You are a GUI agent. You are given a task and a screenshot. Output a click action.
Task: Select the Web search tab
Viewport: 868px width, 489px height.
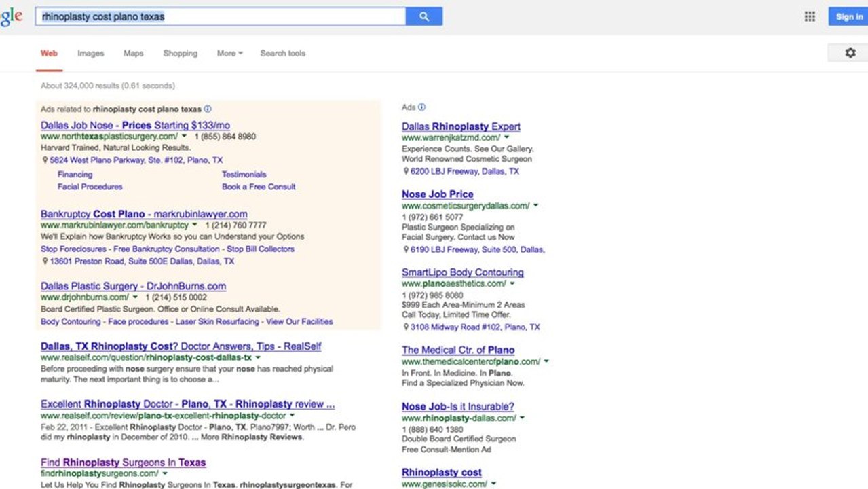coord(49,53)
